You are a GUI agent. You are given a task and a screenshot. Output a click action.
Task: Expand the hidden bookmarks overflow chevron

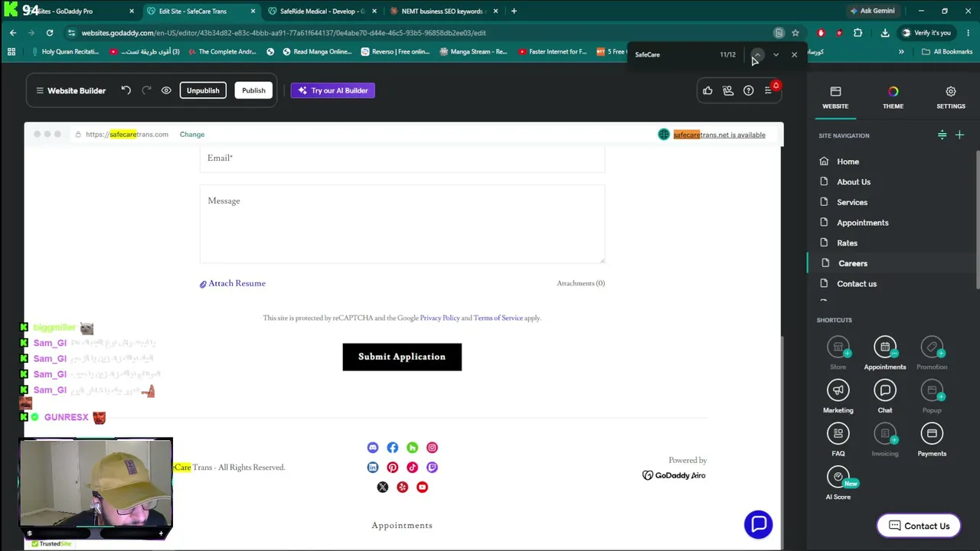coord(901,52)
